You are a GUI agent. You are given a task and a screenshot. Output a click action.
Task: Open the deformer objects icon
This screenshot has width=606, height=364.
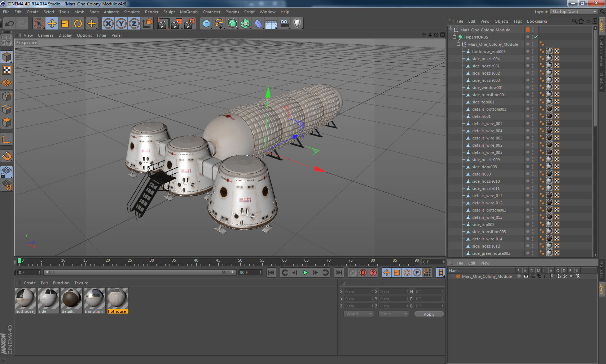click(258, 24)
